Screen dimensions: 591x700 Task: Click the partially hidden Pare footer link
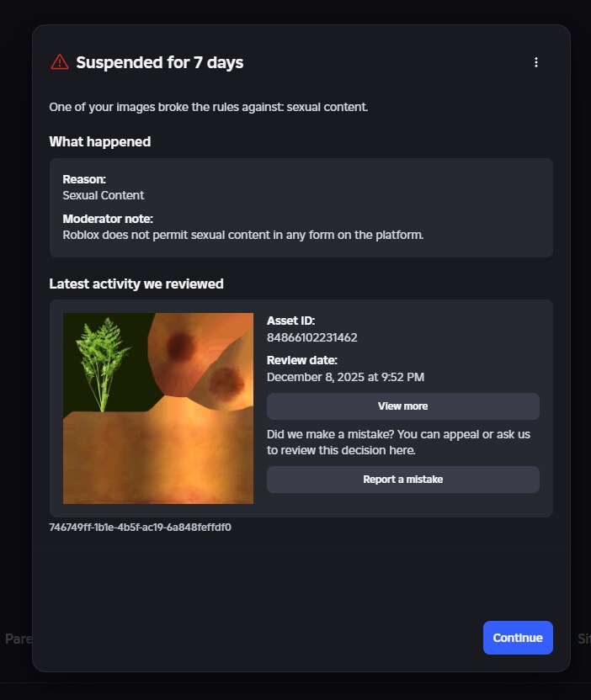pos(19,639)
